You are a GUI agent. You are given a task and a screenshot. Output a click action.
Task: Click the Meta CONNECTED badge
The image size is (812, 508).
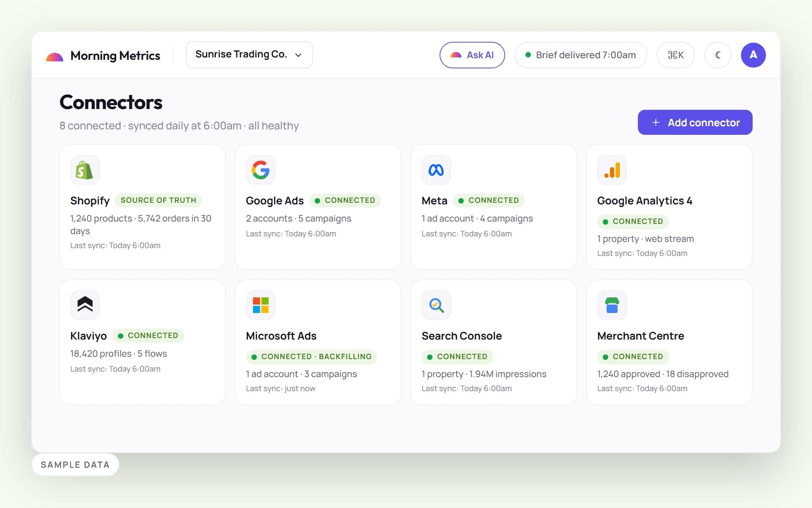tap(489, 200)
